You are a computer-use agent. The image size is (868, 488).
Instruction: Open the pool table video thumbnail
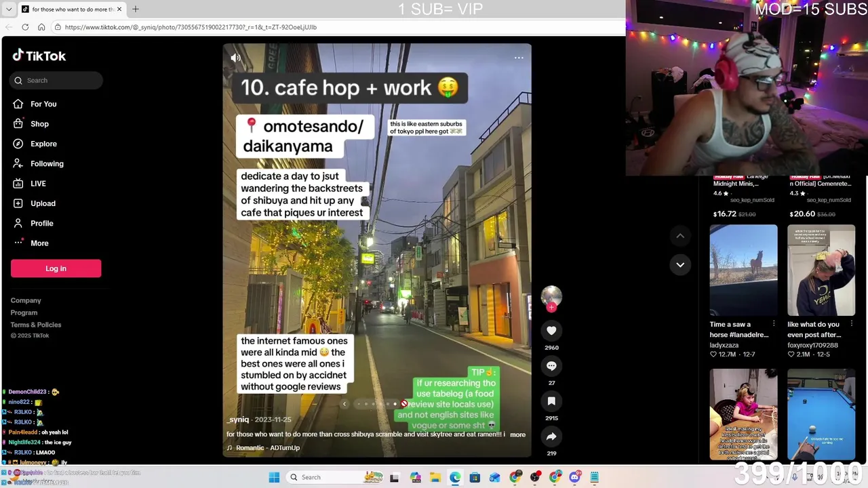click(x=821, y=415)
